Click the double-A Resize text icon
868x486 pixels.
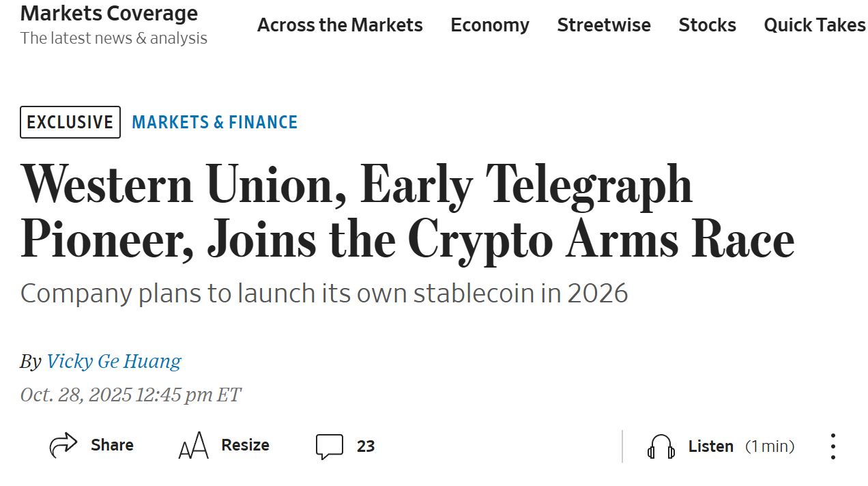[x=193, y=446]
